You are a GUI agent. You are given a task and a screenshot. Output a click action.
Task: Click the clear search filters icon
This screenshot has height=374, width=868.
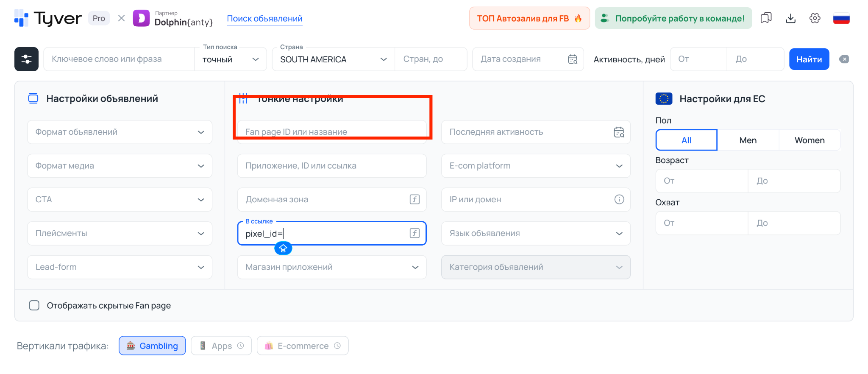click(844, 59)
